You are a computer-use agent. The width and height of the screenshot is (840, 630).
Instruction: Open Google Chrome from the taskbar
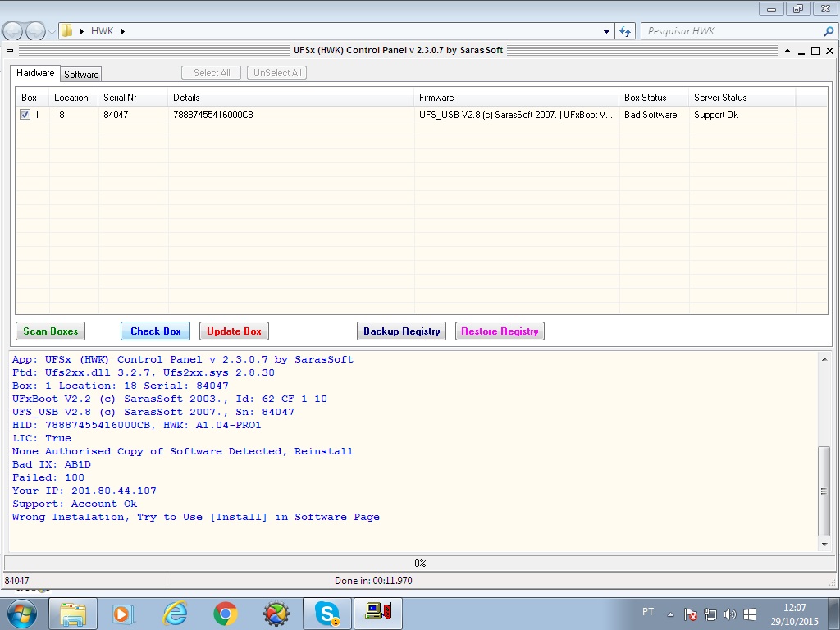(x=226, y=614)
